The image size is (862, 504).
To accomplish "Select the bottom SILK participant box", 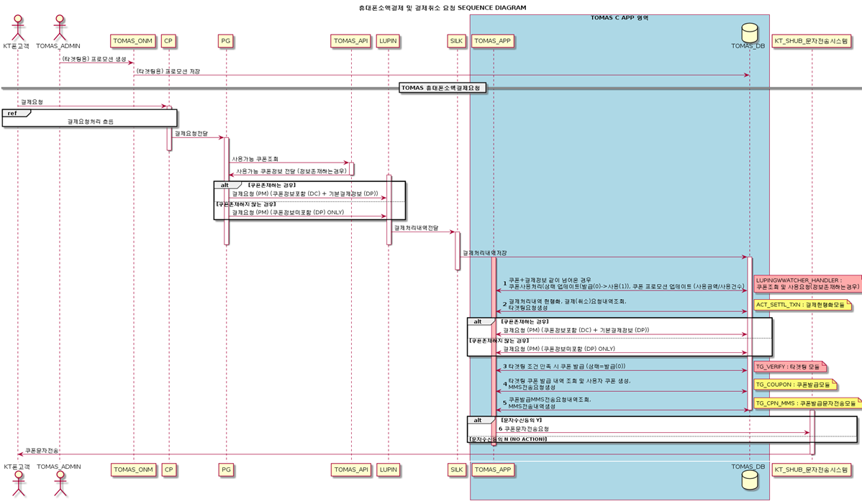I will coord(456,469).
